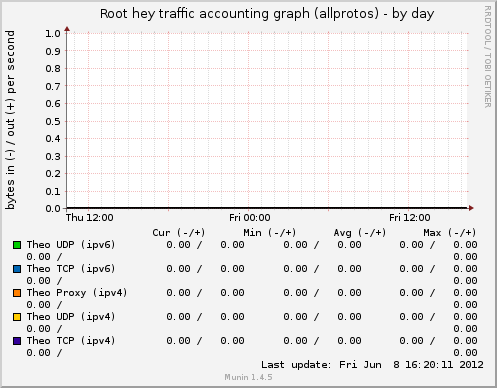Click the 'Munin 1.4.5' version text

(248, 377)
